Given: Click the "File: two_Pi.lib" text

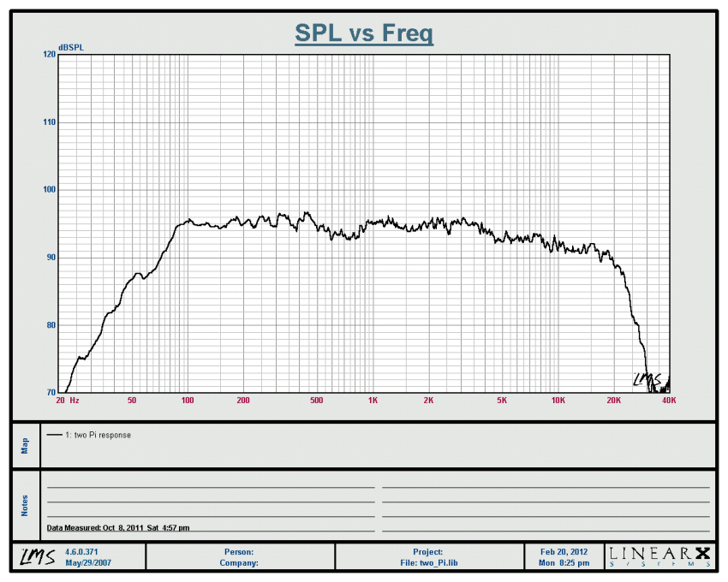Looking at the screenshot, I should [428, 563].
